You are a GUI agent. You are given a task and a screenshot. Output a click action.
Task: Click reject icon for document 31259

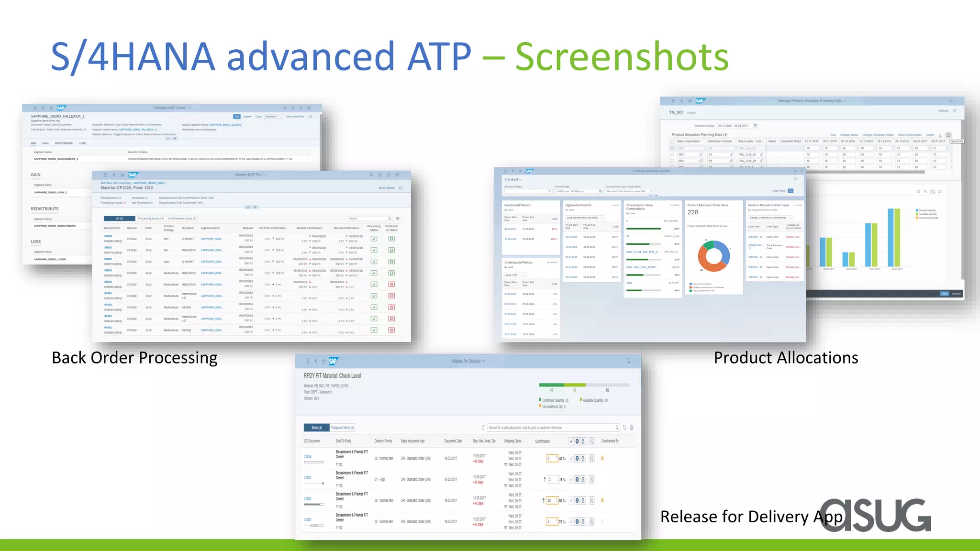coord(577,458)
